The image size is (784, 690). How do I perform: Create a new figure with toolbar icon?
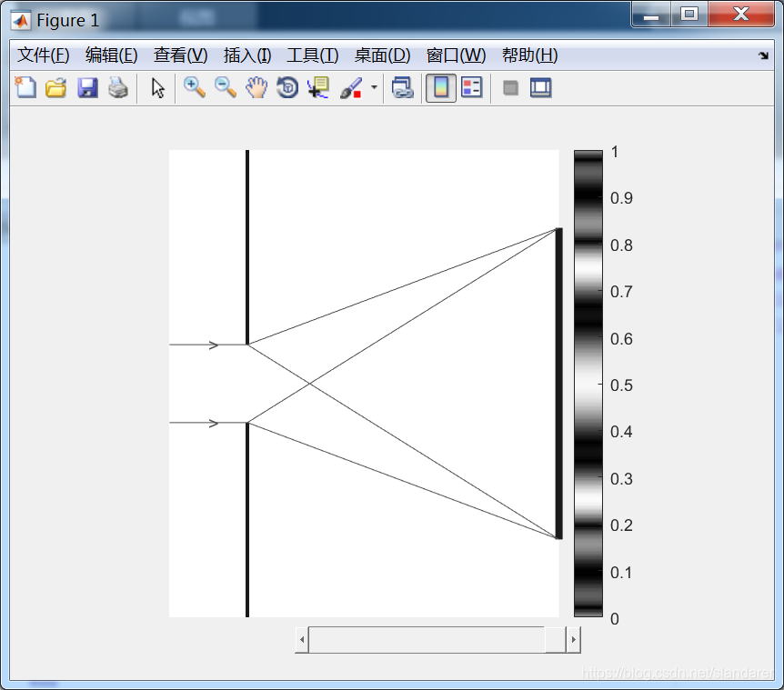point(25,87)
